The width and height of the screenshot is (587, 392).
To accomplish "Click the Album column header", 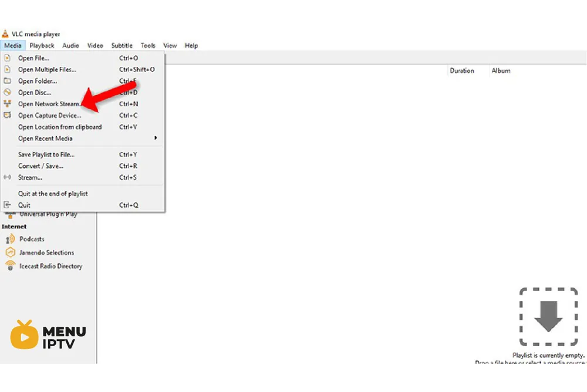I will pos(501,70).
